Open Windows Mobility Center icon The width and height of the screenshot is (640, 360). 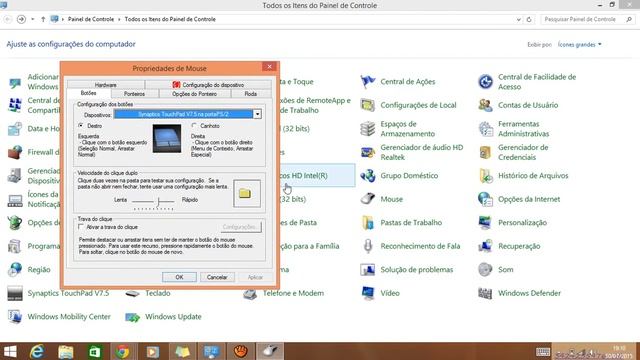click(x=15, y=317)
